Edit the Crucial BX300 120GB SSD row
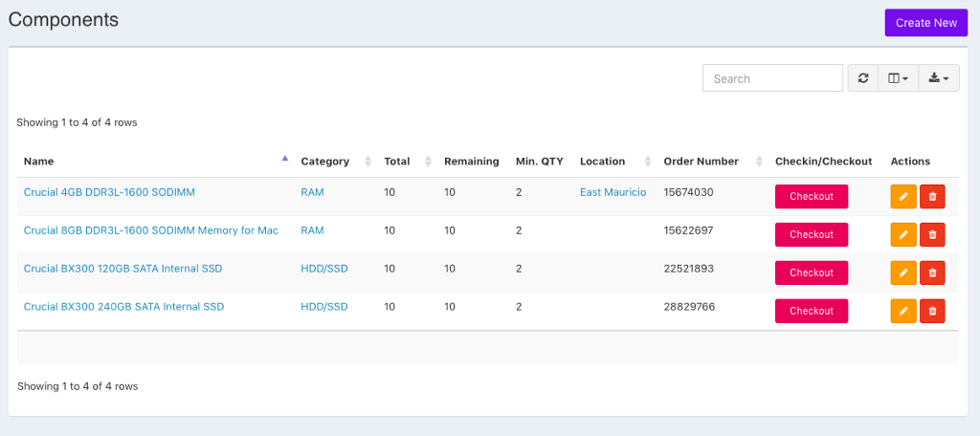The height and width of the screenshot is (436, 980). 902,272
